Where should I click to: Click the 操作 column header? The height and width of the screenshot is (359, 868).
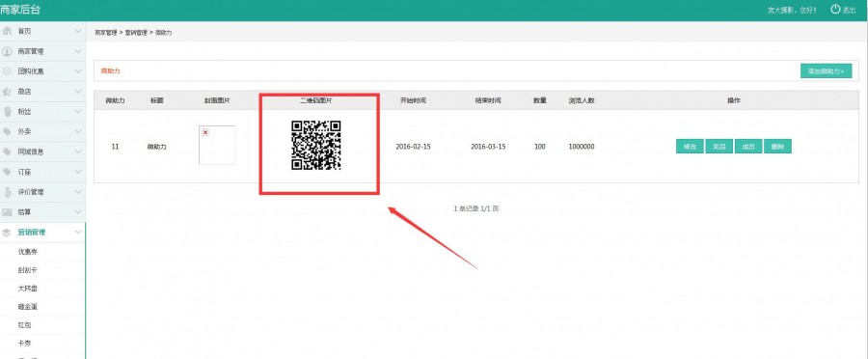pyautogui.click(x=734, y=100)
